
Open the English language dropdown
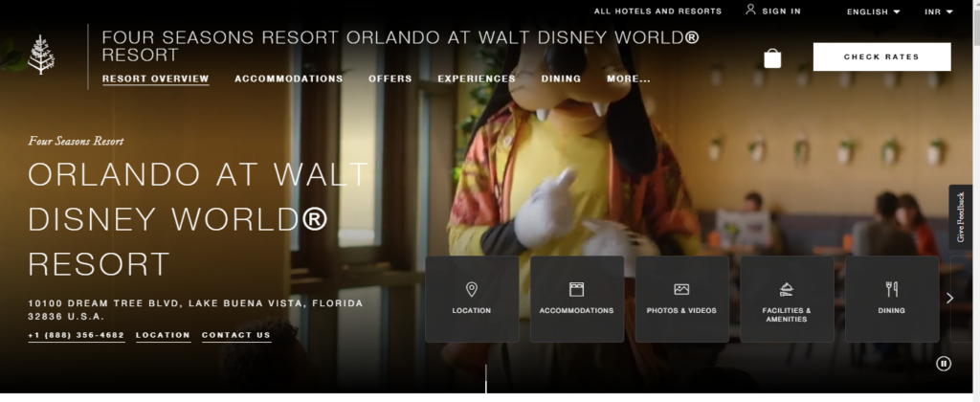[x=873, y=11]
